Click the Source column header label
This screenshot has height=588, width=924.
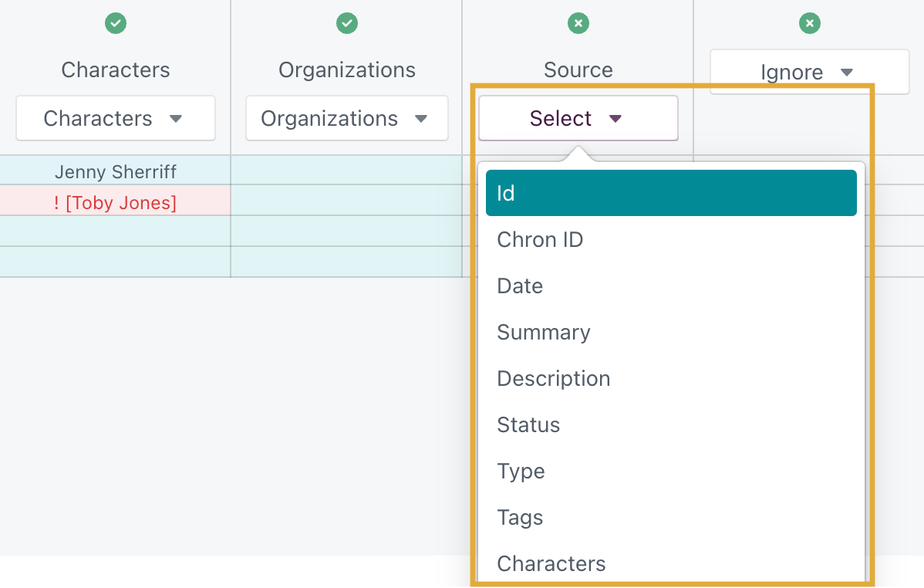578,70
